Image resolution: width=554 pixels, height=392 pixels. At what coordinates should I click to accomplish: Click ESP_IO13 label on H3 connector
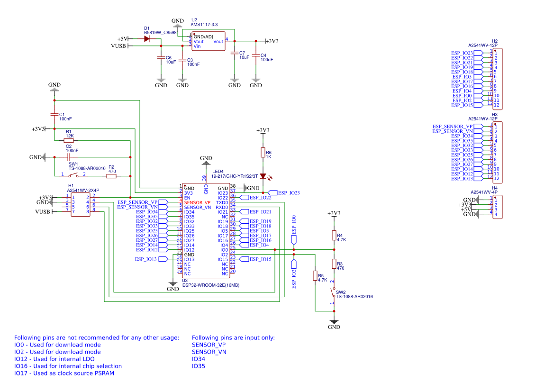[462, 179]
